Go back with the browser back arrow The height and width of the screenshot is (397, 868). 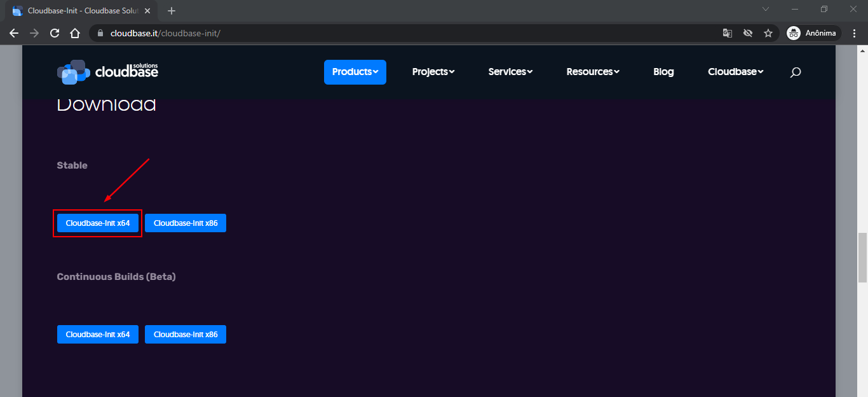tap(14, 33)
